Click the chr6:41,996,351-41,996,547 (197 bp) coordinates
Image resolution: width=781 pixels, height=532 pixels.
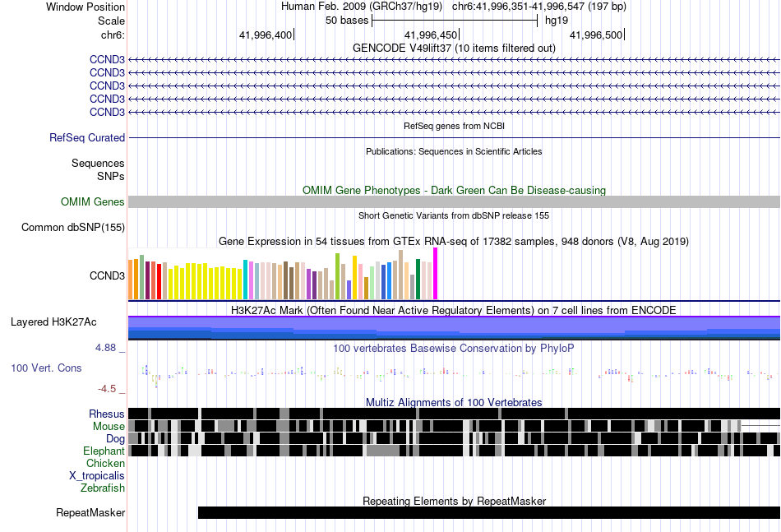(x=539, y=7)
